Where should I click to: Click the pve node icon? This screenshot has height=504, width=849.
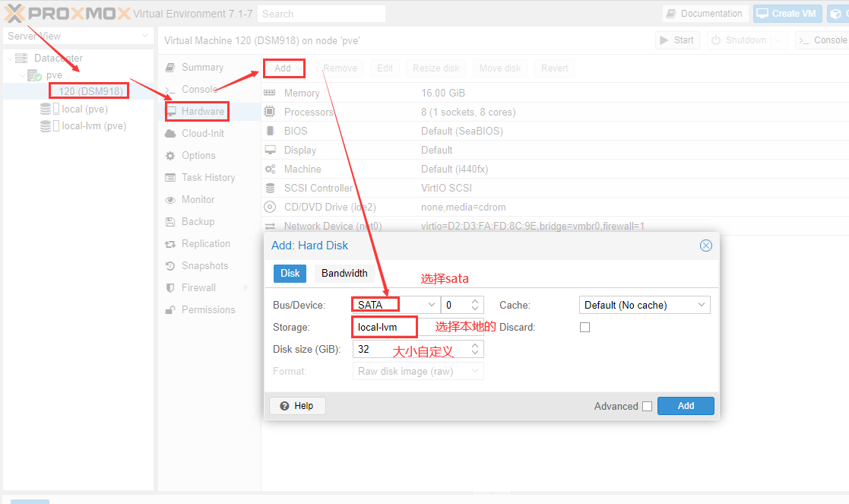tap(34, 75)
